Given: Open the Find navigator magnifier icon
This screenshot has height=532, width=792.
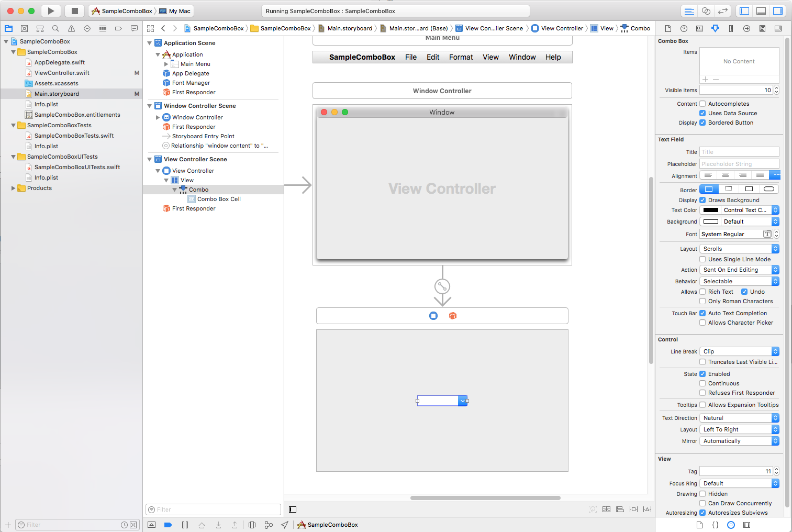Looking at the screenshot, I should pos(55,29).
